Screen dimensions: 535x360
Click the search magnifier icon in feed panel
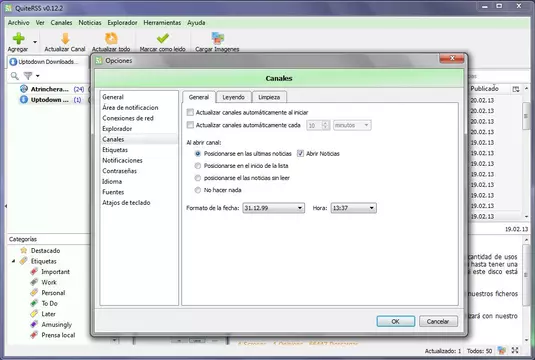click(14, 76)
